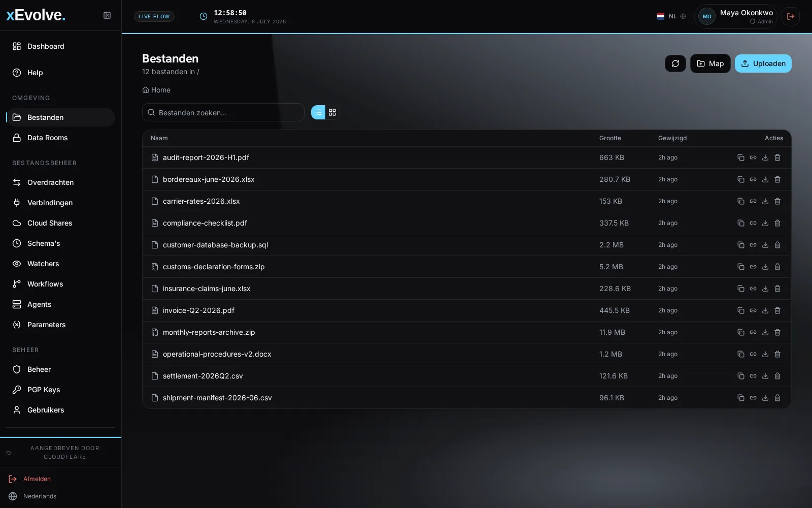The width and height of the screenshot is (812, 508).
Task: Navigate to Verbindingen
Action: pos(60,203)
